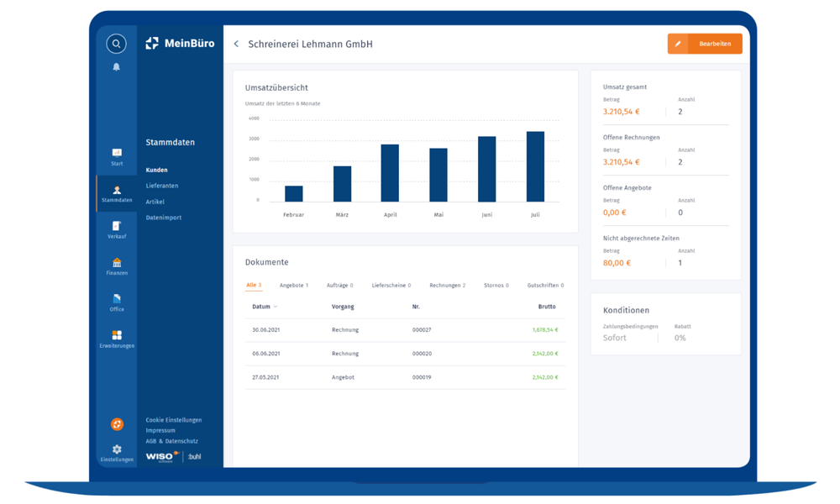
Task: Go back with the arrow beside Schreinerei Lehmann
Action: 236,44
